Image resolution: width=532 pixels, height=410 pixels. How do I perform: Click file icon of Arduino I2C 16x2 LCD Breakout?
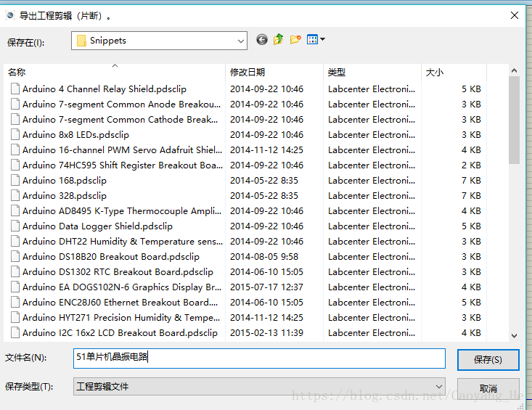click(x=15, y=332)
